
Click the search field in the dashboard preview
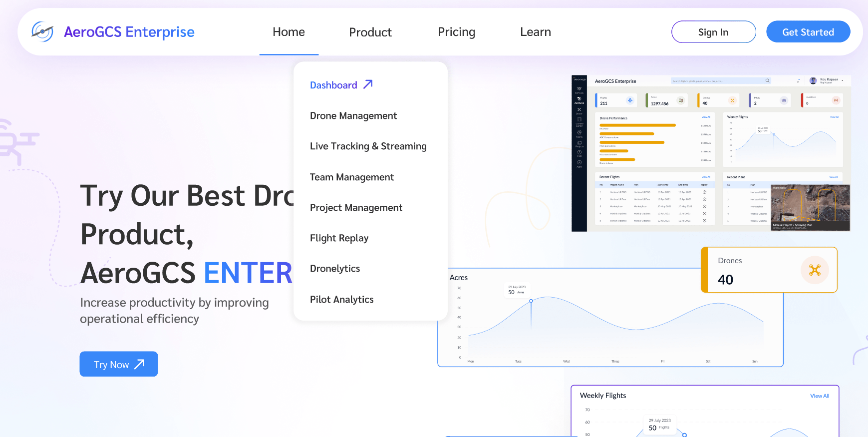point(721,80)
